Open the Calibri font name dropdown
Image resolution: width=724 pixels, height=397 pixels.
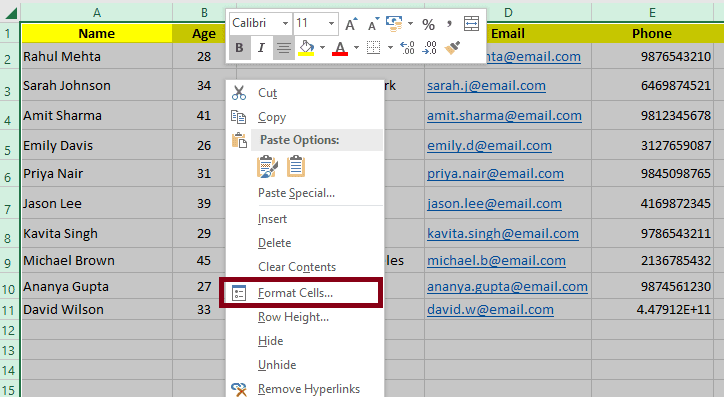tap(285, 23)
